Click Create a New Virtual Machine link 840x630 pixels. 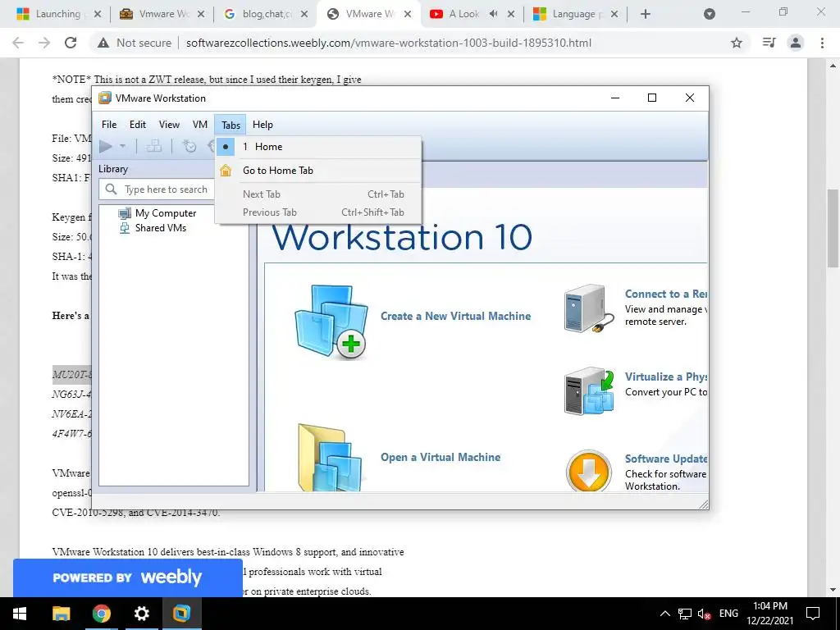click(455, 316)
